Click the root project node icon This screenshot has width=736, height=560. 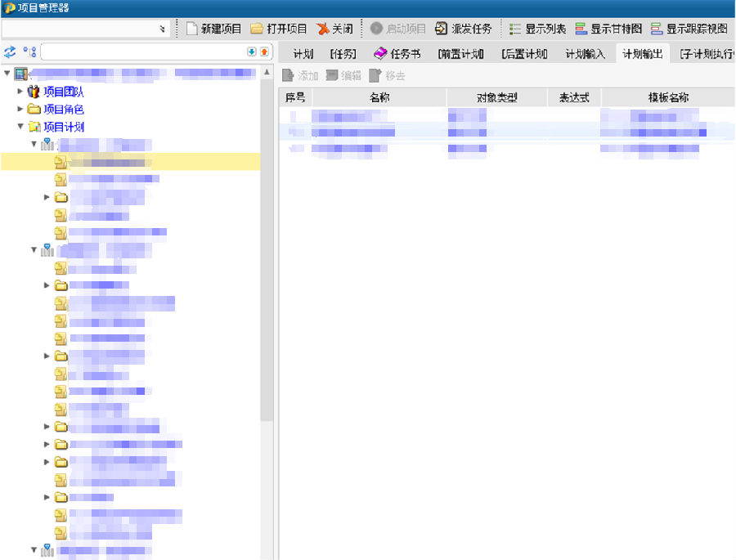pos(20,74)
